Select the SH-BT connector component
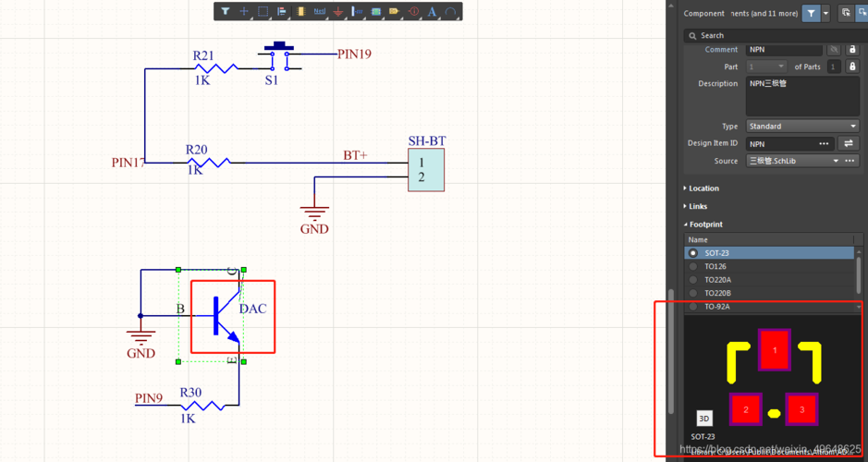This screenshot has width=868, height=462. (x=426, y=170)
